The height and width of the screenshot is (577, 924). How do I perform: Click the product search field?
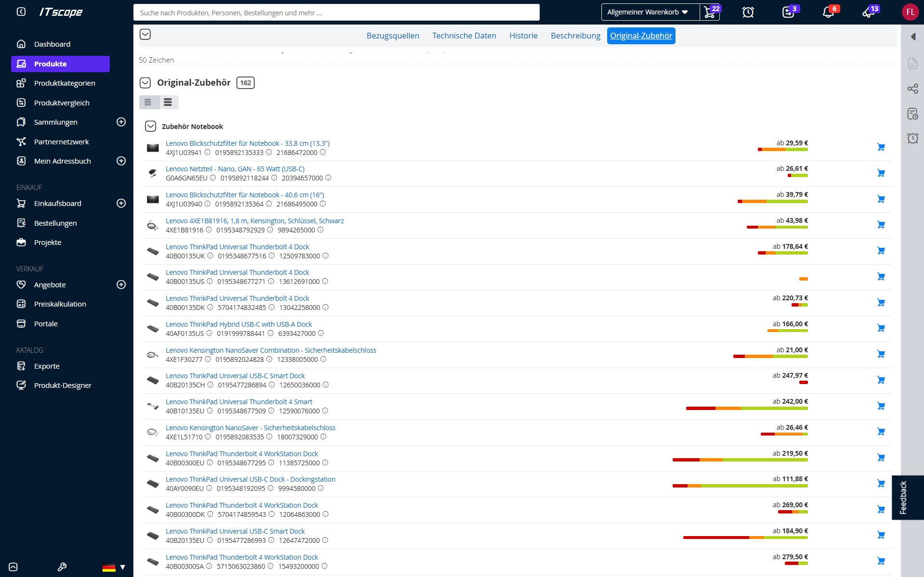[336, 13]
